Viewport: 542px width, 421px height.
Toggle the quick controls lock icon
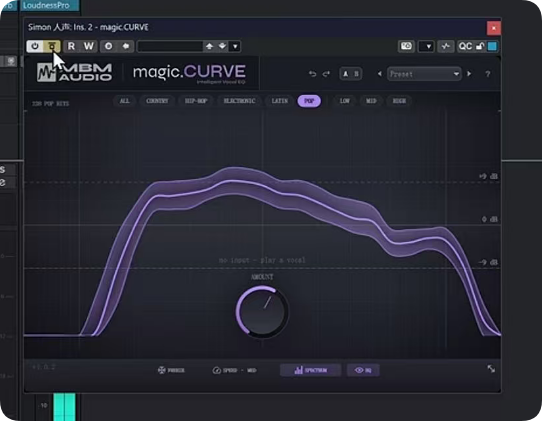click(x=480, y=46)
